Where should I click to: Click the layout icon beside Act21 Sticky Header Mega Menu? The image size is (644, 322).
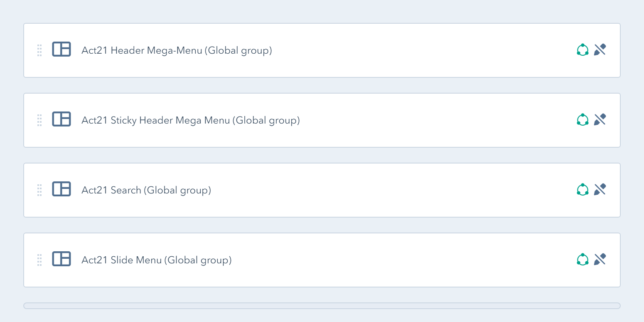[x=61, y=119]
